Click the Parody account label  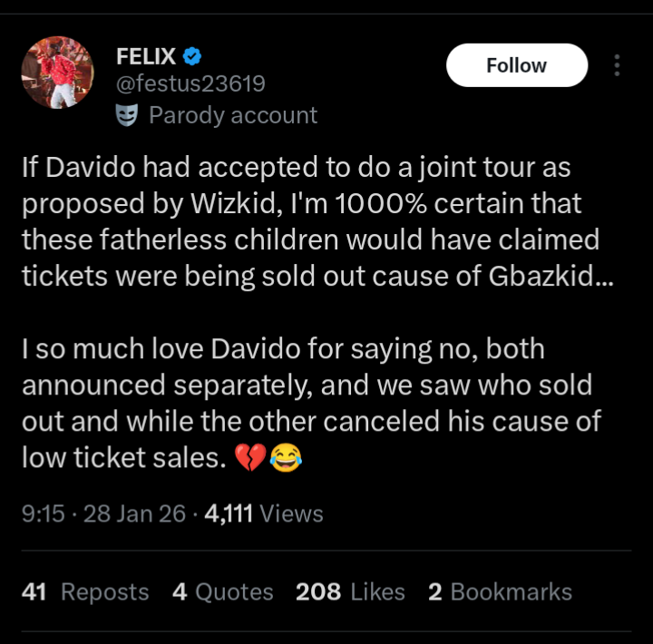pyautogui.click(x=232, y=115)
